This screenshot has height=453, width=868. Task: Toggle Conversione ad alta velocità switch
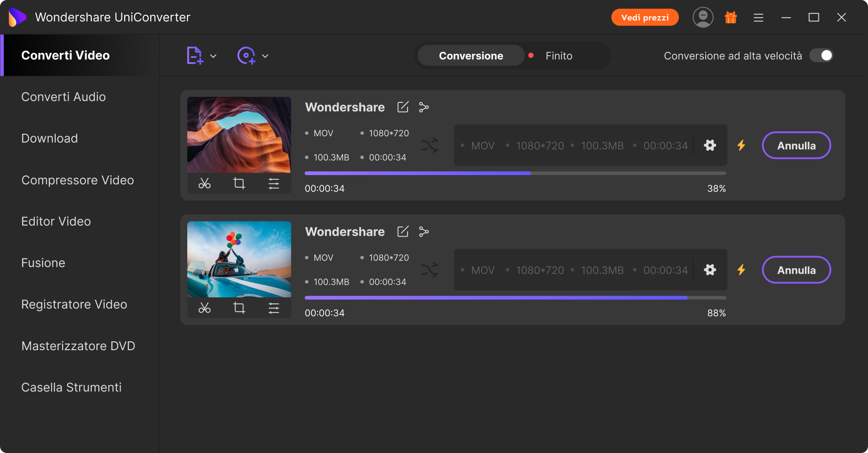(821, 56)
